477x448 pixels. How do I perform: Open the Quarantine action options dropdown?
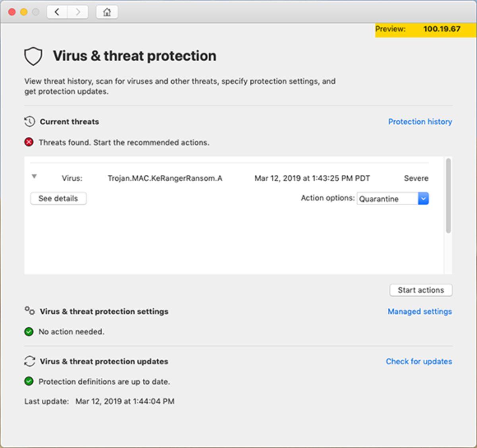tap(387, 199)
